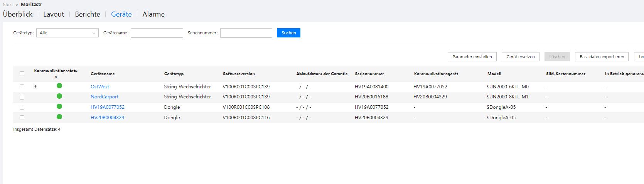Image resolution: width=644 pixels, height=184 pixels.
Task: Click the Gerät ersetzen button
Action: point(520,57)
